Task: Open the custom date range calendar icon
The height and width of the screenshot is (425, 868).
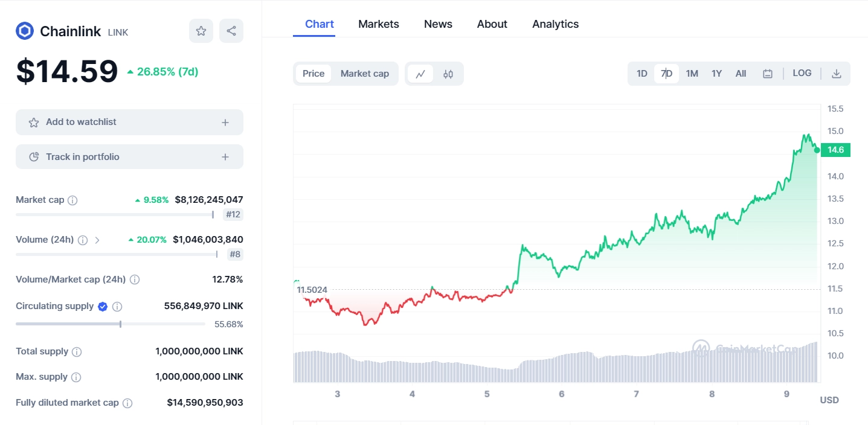Action: [767, 72]
